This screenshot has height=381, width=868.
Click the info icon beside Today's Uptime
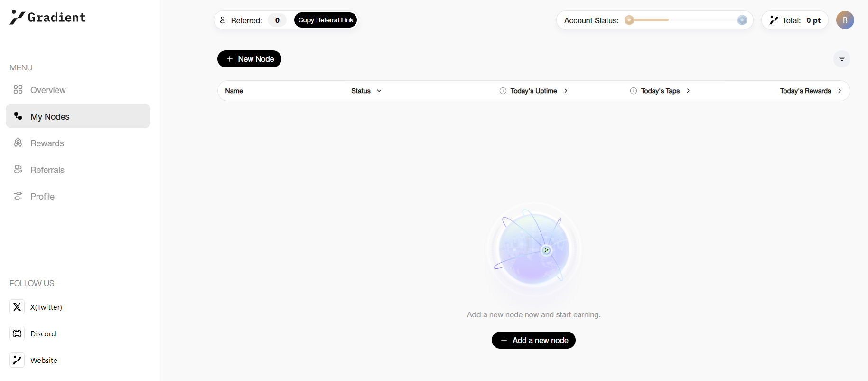[503, 91]
